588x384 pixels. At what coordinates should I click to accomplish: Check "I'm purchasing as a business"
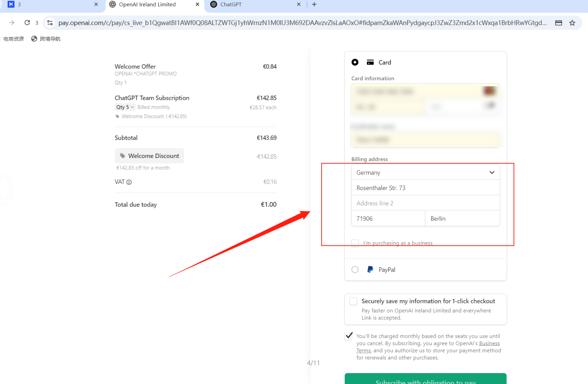355,243
